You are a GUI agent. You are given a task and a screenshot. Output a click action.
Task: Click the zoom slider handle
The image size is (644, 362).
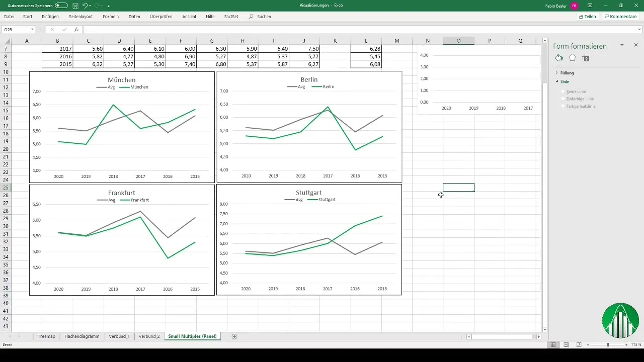tap(608, 345)
